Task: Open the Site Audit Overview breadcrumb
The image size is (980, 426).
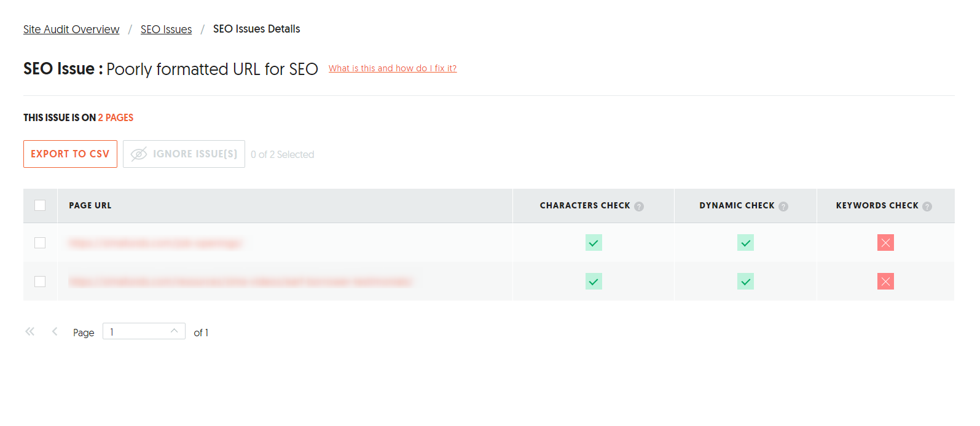Action: click(71, 30)
